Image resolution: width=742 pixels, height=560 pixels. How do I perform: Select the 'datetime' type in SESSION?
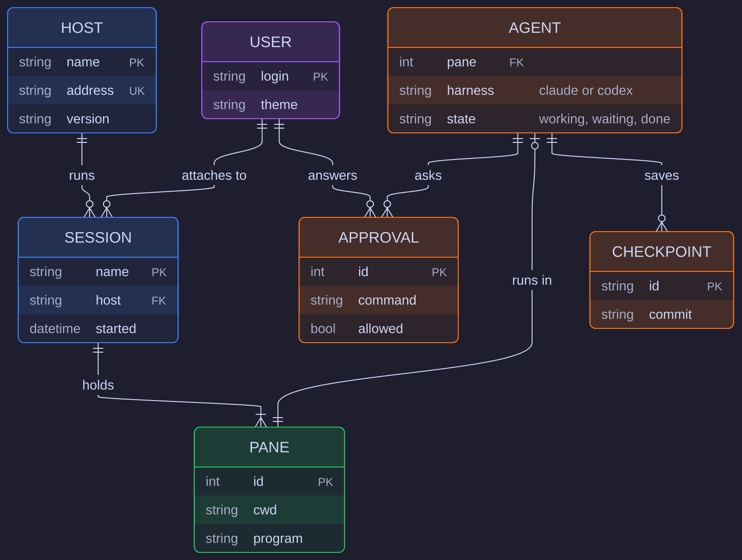55,329
